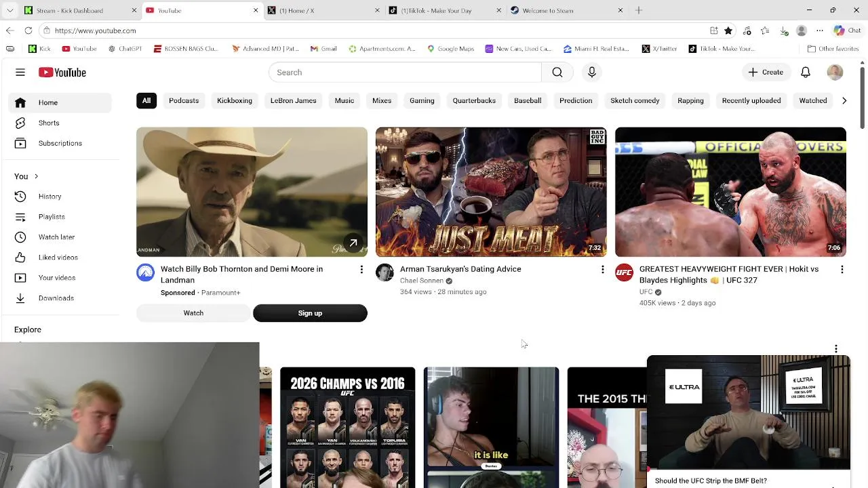868x488 pixels.
Task: Open the Gmail bookmark
Action: click(x=323, y=49)
